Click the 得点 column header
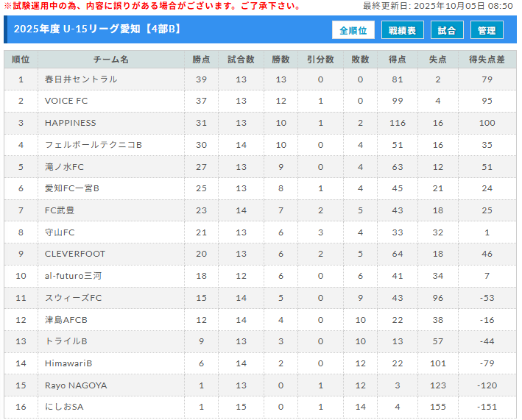Image resolution: width=522 pixels, height=420 pixels. [398, 59]
